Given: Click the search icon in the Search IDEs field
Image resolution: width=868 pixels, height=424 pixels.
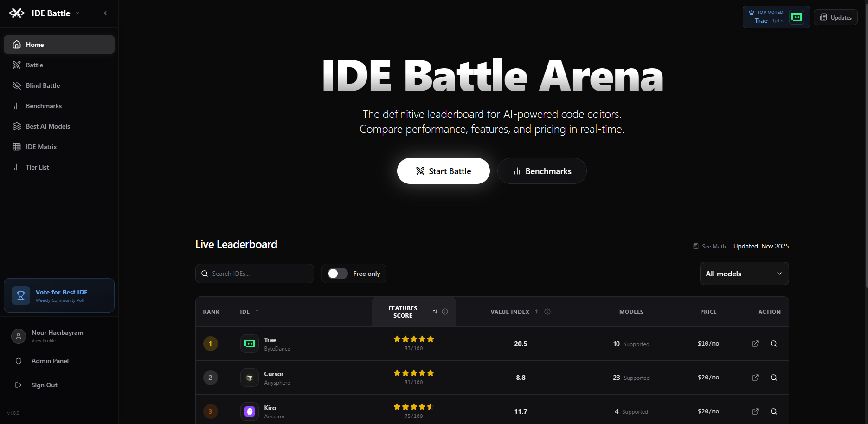Looking at the screenshot, I should pos(205,274).
